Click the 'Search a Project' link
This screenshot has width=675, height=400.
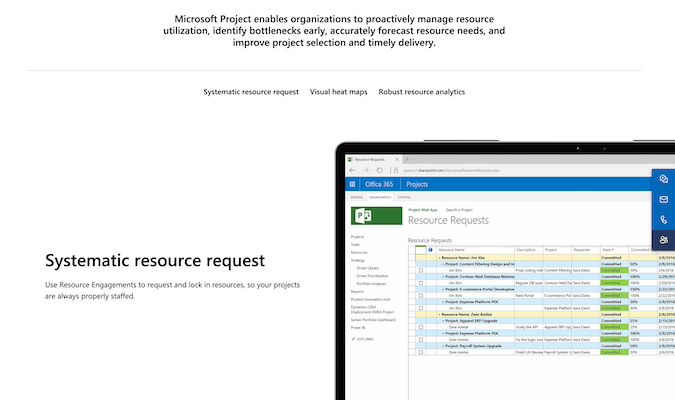459,210
